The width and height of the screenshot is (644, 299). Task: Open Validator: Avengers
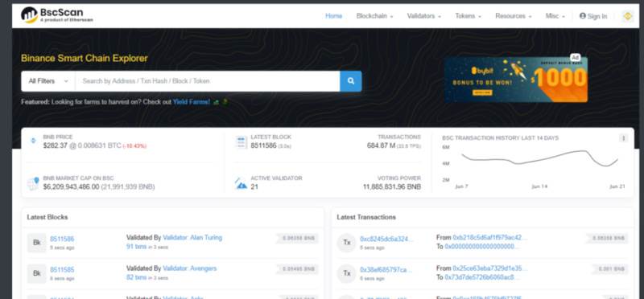coord(190,268)
